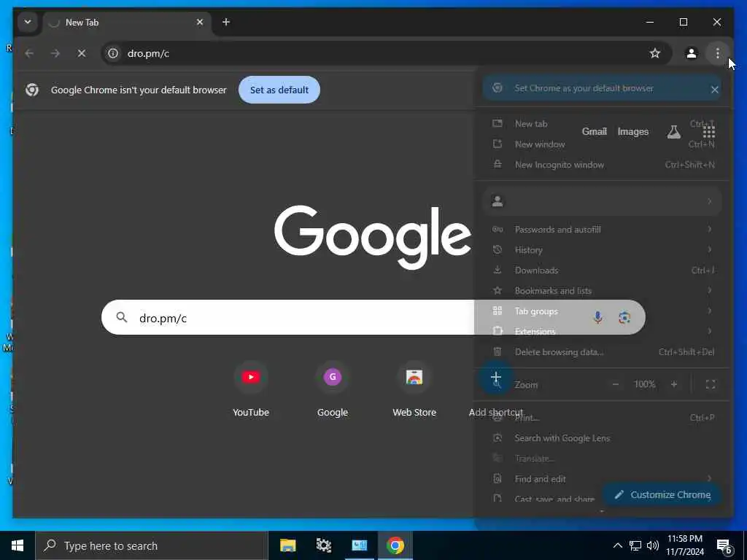
Task: Click the Chrome icon in the taskbar
Action: tap(395, 545)
